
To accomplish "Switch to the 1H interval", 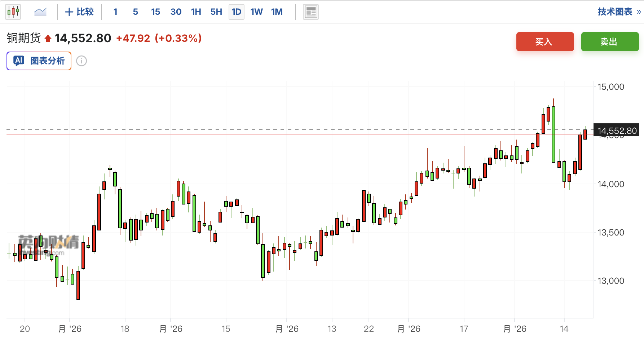I will coord(196,12).
